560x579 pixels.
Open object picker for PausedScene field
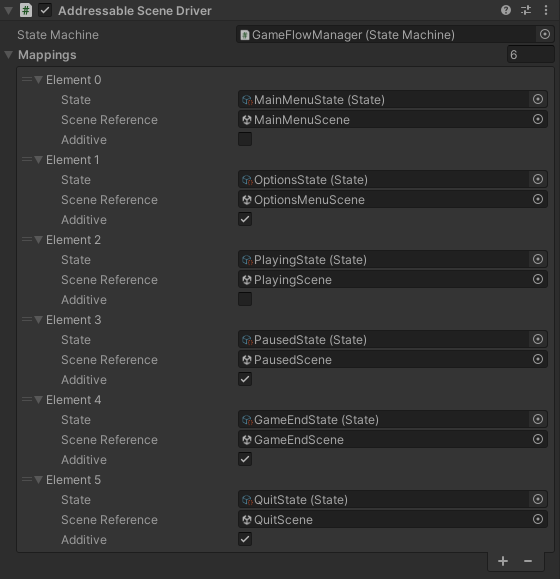point(538,359)
